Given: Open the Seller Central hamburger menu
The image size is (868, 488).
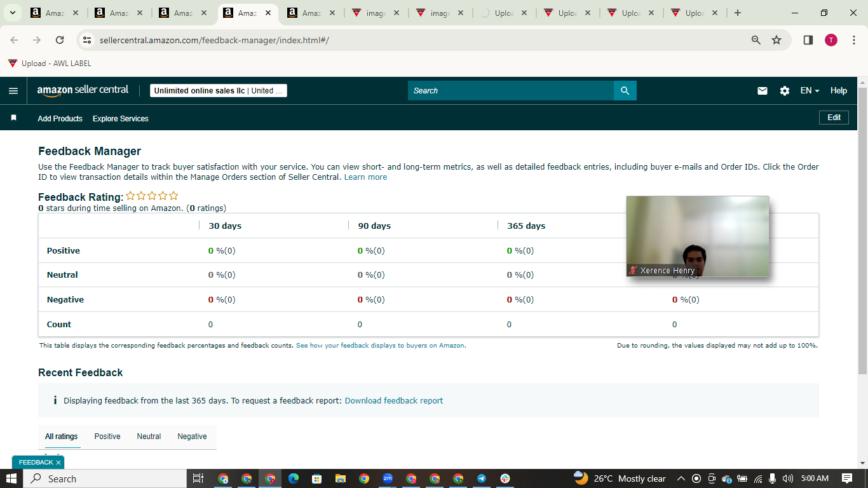Looking at the screenshot, I should coord(13,91).
